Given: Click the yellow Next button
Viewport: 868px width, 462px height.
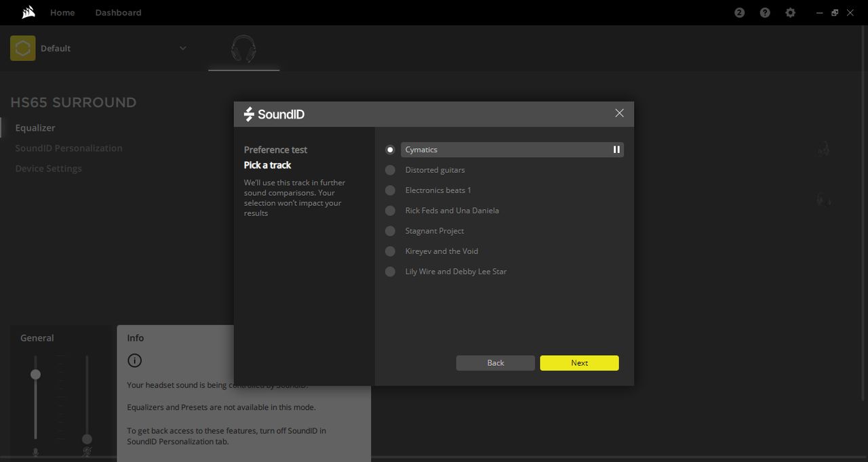Looking at the screenshot, I should coord(580,363).
